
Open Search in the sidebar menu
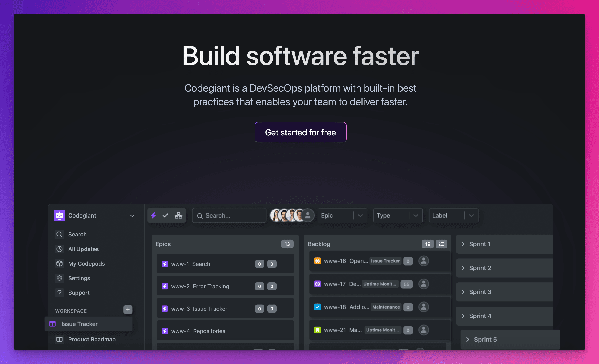coord(77,234)
